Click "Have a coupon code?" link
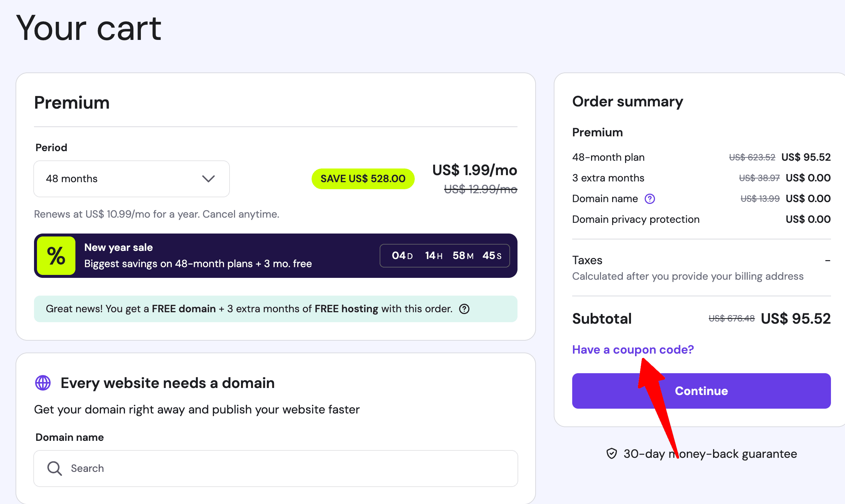Viewport: 845px width, 504px height. tap(632, 349)
